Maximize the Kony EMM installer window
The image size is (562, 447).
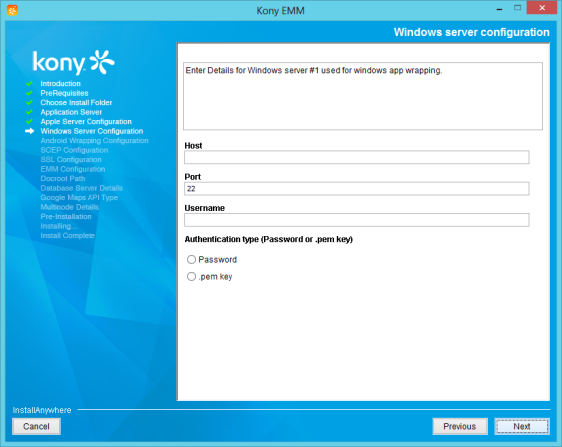point(517,8)
